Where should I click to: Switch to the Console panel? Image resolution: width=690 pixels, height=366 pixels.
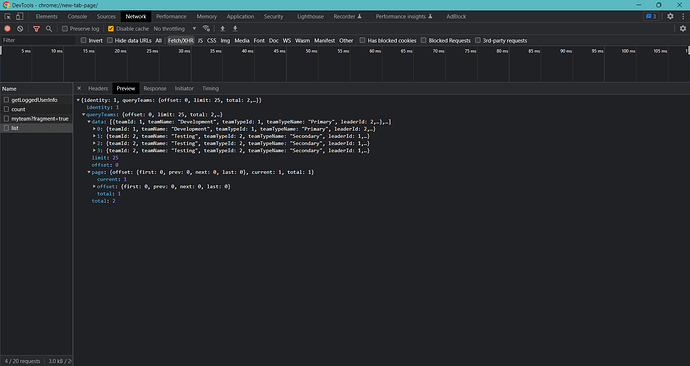coord(77,16)
